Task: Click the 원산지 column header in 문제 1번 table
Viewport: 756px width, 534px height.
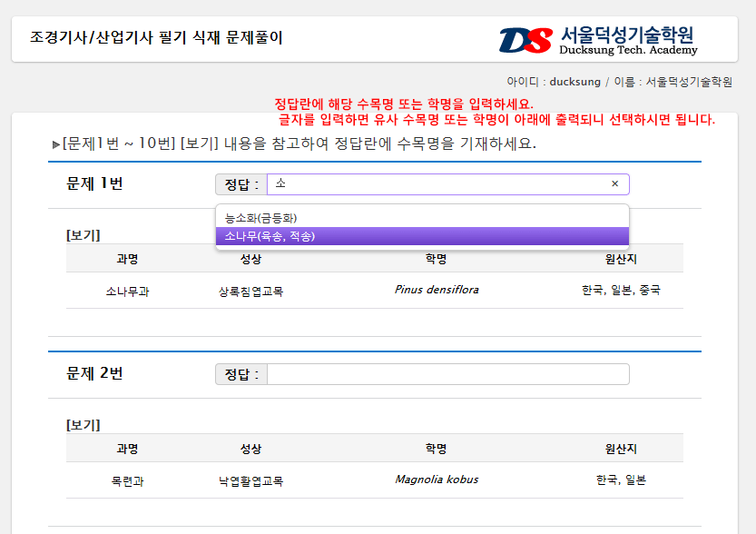Action: (x=621, y=259)
